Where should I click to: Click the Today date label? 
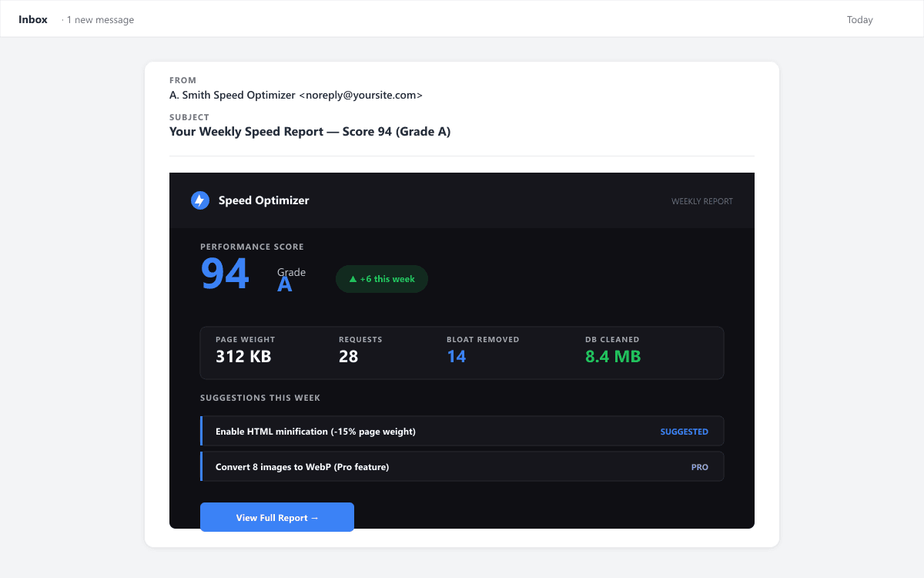[x=860, y=20]
